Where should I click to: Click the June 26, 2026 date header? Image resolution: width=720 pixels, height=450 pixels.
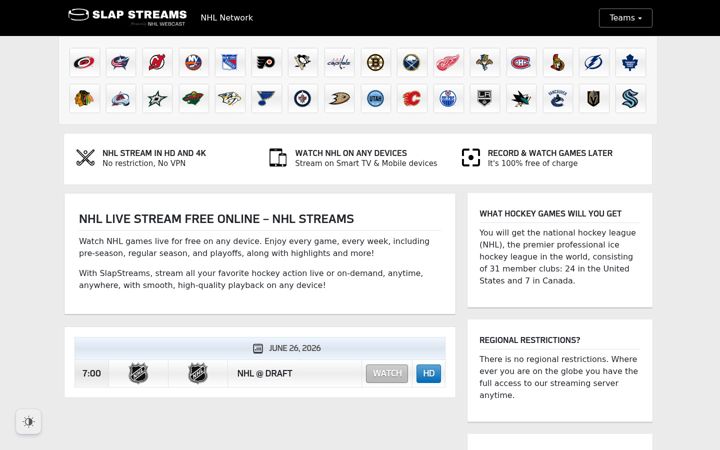click(x=260, y=348)
